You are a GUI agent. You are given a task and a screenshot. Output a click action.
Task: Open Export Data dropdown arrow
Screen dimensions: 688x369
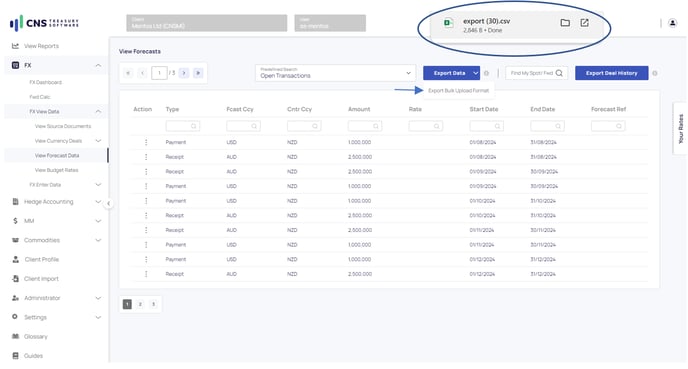[476, 73]
